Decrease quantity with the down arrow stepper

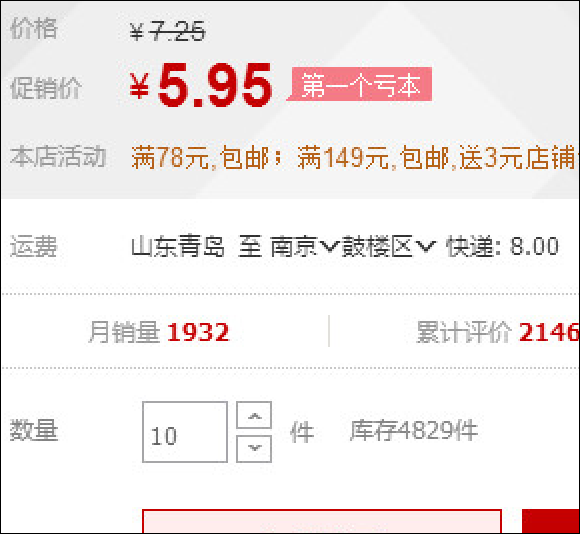(x=254, y=449)
